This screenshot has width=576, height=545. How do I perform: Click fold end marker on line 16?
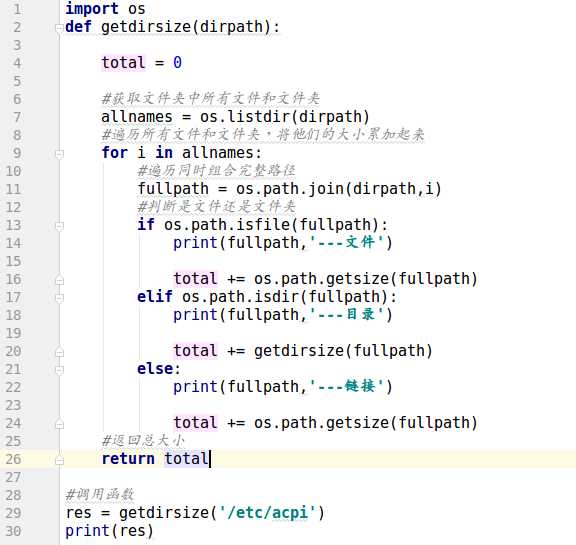(x=59, y=281)
